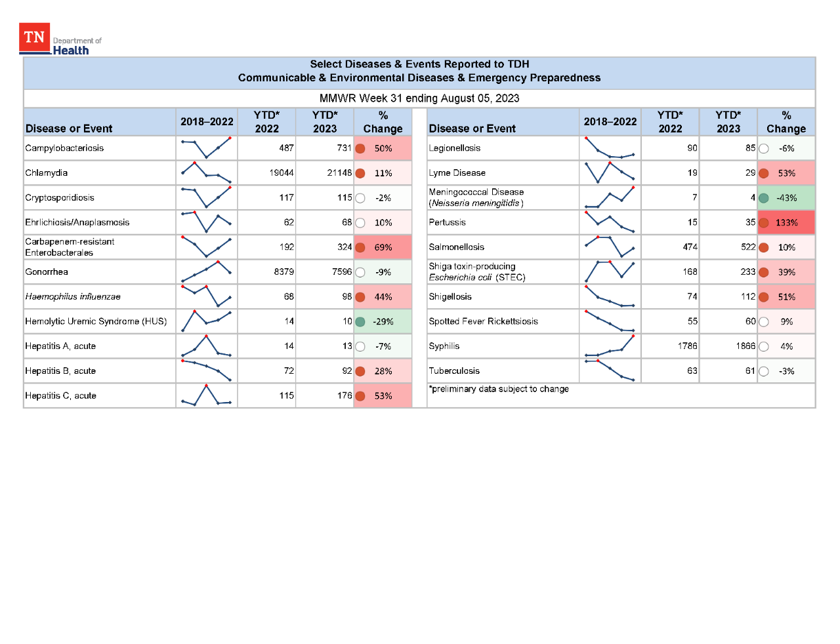The height and width of the screenshot is (644, 840).
Task: Click the green dot in Meningococcal Disease row
Action: (764, 198)
